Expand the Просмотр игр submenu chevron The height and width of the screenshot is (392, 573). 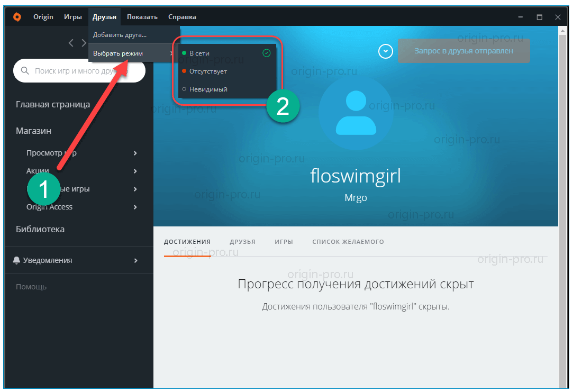point(135,153)
